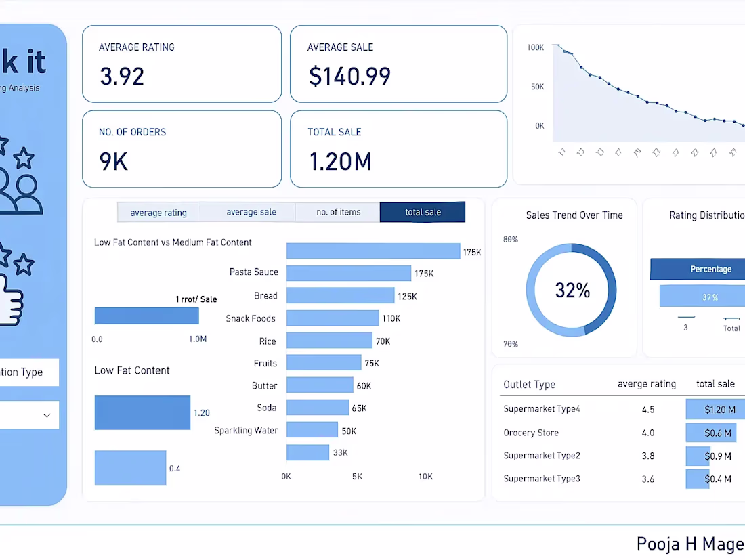The height and width of the screenshot is (560, 745).
Task: Click the Sparkling Water 50K bar
Action: tap(312, 429)
